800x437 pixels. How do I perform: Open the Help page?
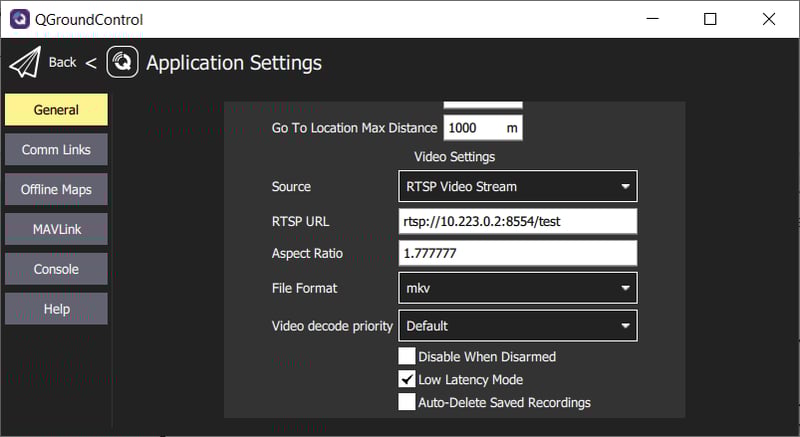pos(56,309)
